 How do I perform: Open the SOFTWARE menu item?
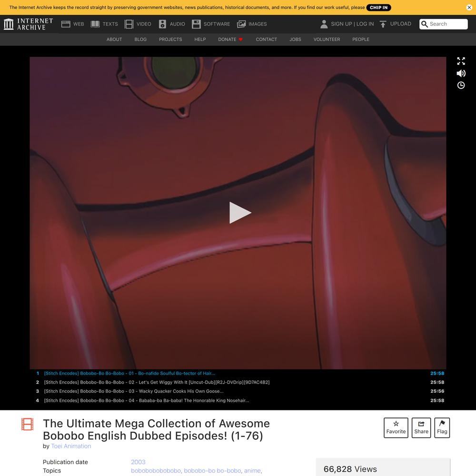pos(217,24)
